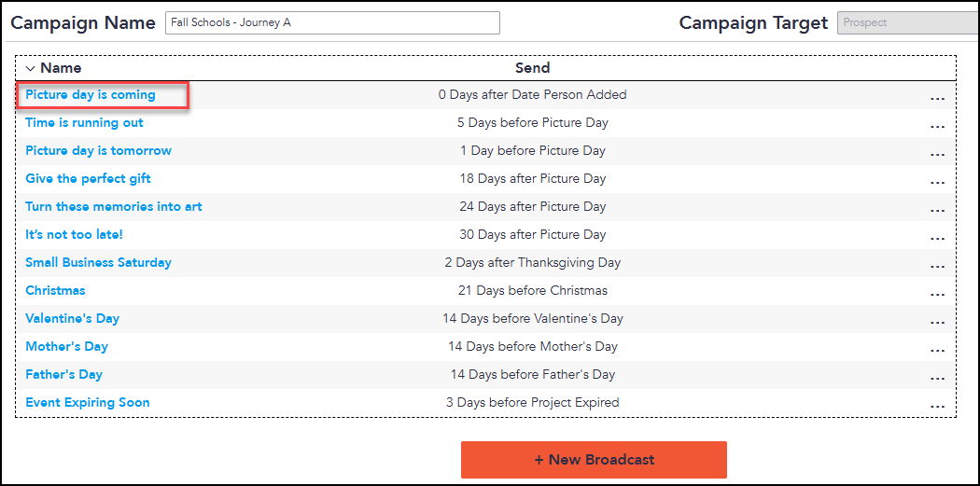Open options menu for Time is running out
Screen dimensions: 980x486
937,127
